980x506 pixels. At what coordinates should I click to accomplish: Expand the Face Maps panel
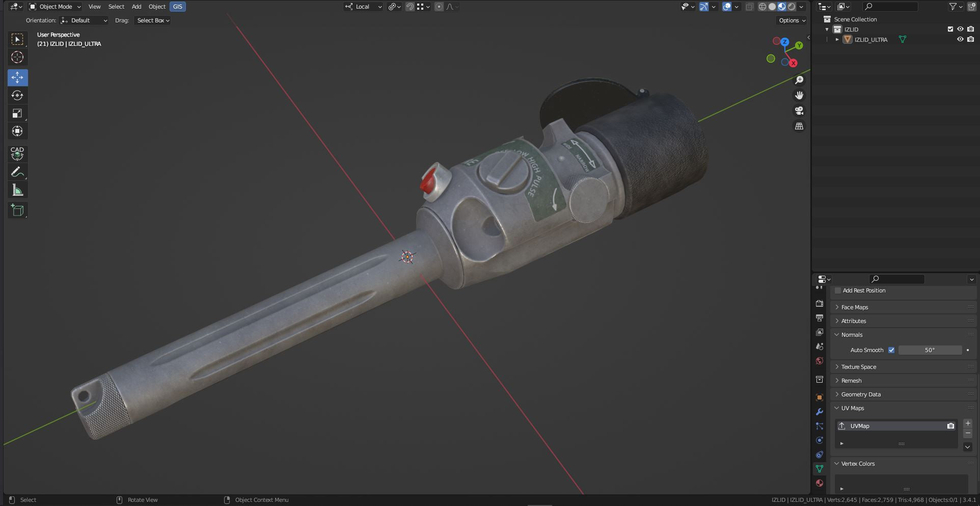(904, 307)
